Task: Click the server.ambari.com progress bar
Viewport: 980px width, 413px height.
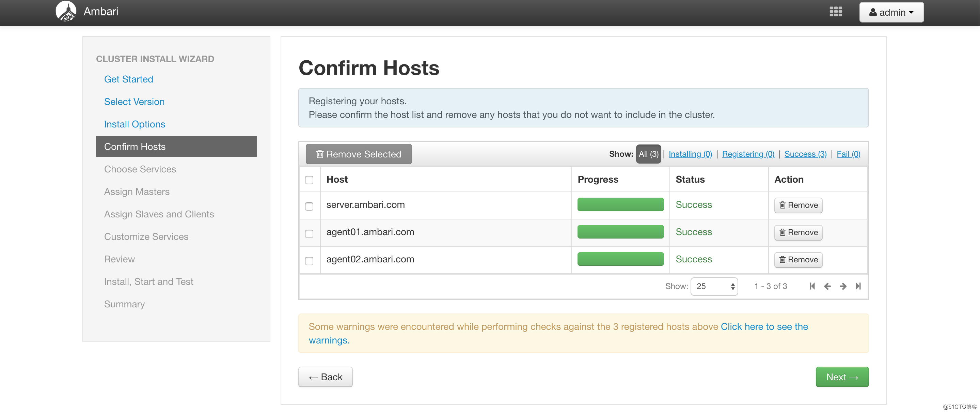Action: point(620,204)
